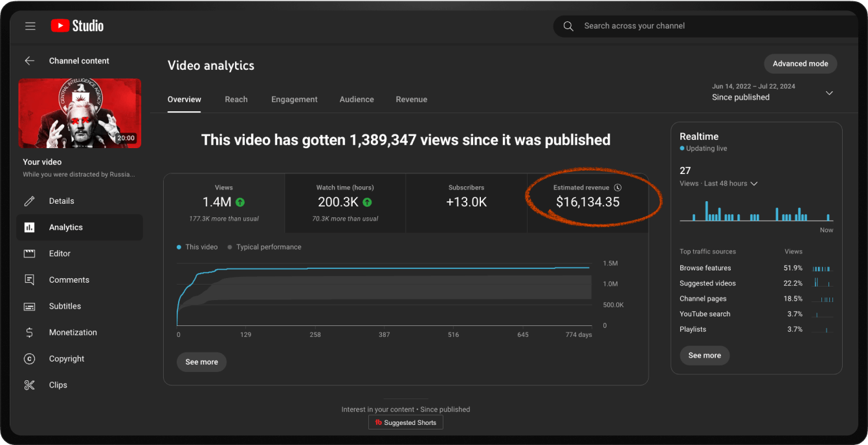The width and height of the screenshot is (868, 445).
Task: Open Details in the sidebar
Action: point(80,201)
